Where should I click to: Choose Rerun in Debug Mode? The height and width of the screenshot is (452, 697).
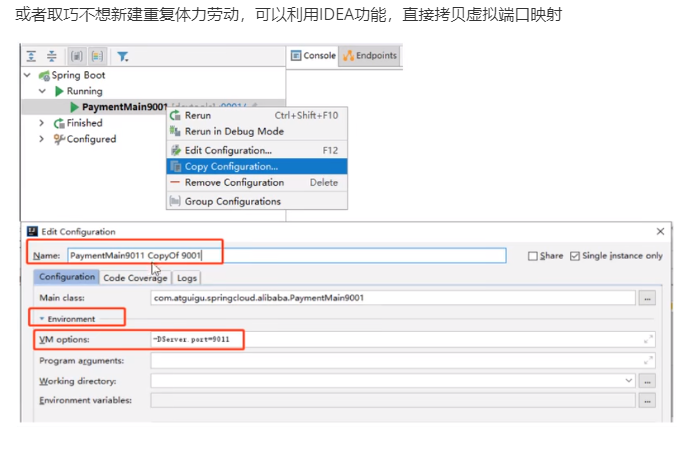234,131
